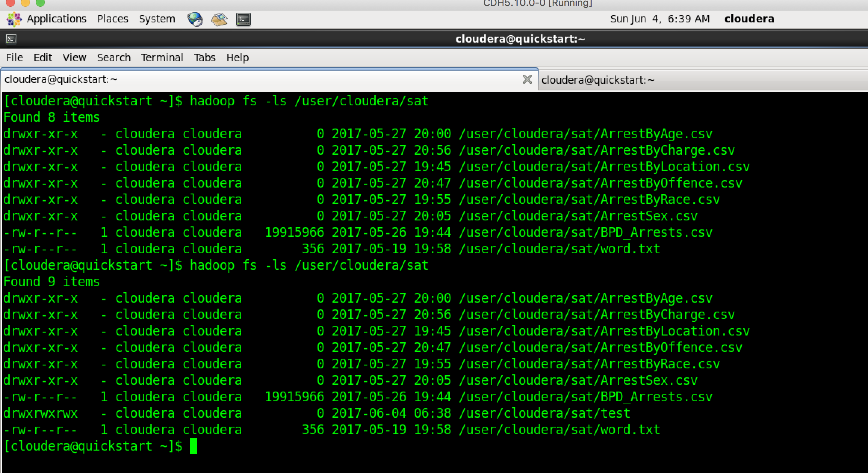Open the terminal's File menu
Viewport: 868px width, 473px height.
(x=14, y=58)
